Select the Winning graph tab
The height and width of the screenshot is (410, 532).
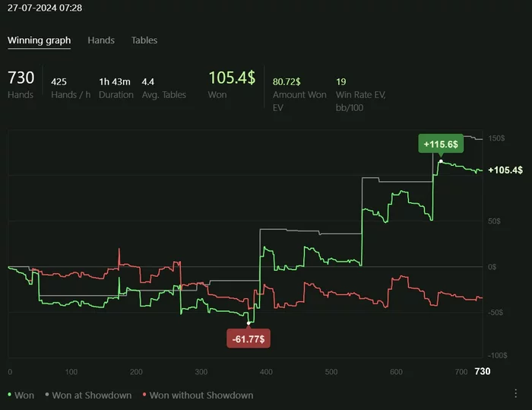[x=39, y=40]
